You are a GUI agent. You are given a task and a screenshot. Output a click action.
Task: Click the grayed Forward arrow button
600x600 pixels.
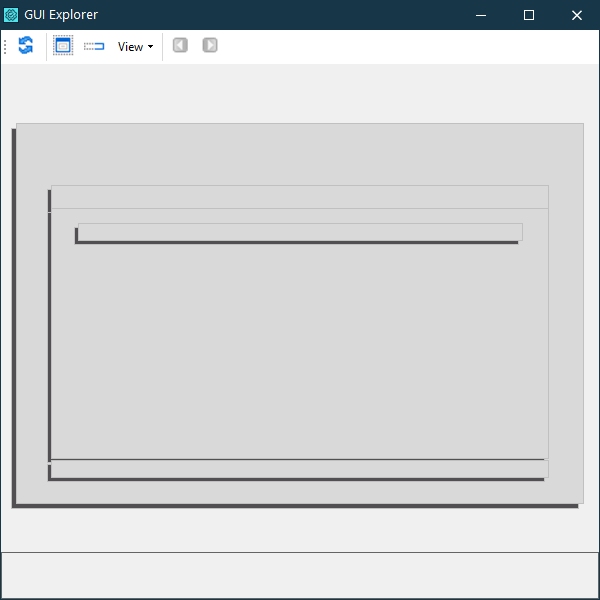pos(210,45)
